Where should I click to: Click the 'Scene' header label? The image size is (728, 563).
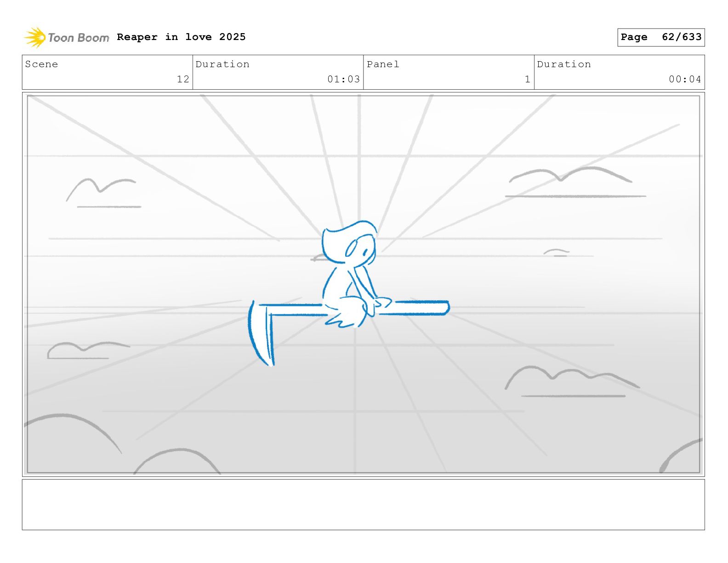click(41, 64)
